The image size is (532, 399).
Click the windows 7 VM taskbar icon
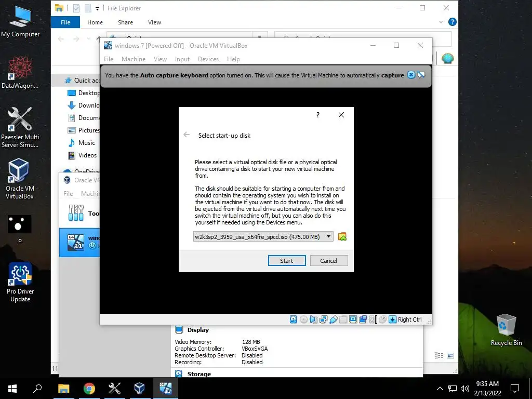tap(166, 389)
